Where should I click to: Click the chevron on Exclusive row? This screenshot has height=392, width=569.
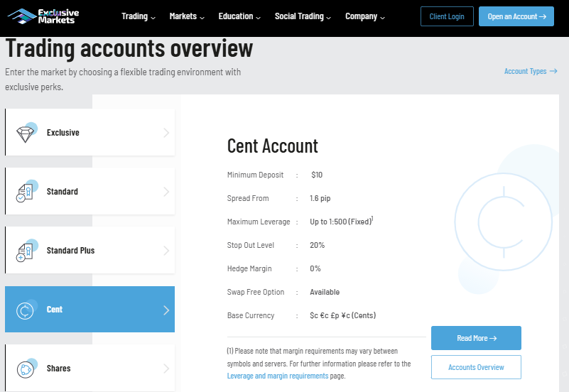[x=166, y=133]
